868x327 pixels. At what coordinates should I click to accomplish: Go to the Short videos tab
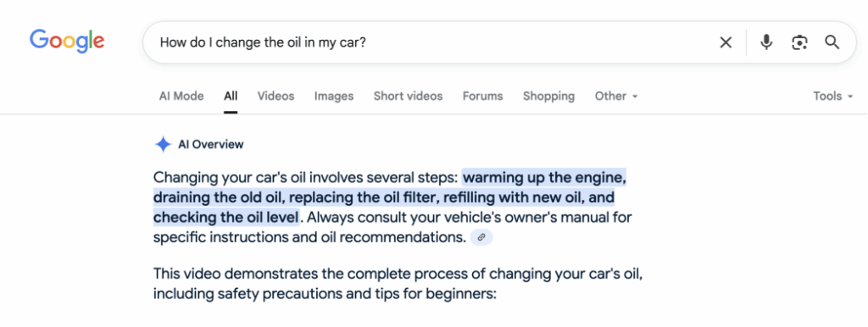(x=408, y=97)
